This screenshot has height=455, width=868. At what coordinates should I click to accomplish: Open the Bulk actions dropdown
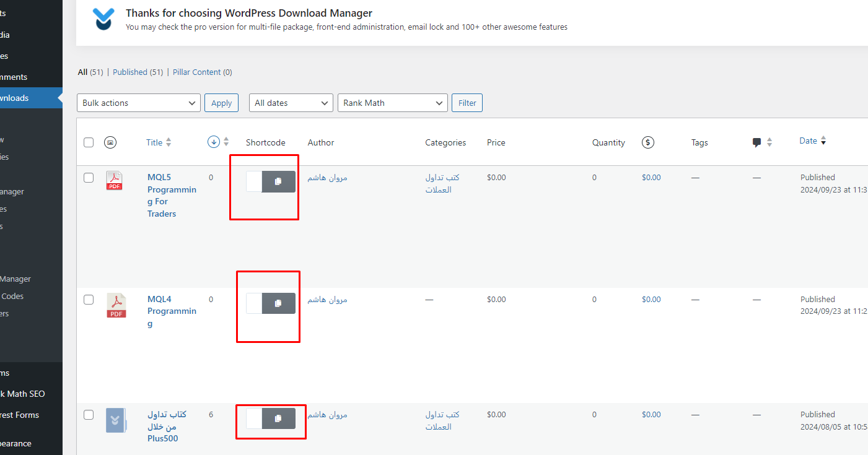click(139, 103)
